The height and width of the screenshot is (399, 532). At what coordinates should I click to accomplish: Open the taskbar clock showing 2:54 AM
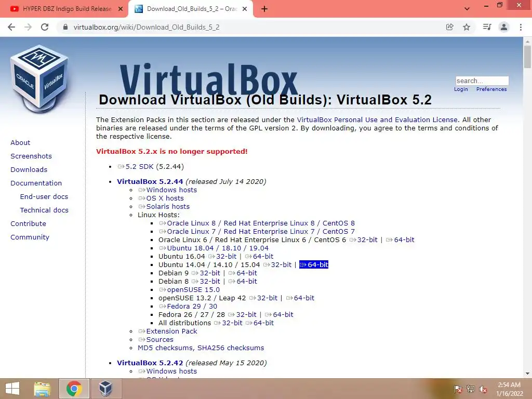tap(510, 389)
